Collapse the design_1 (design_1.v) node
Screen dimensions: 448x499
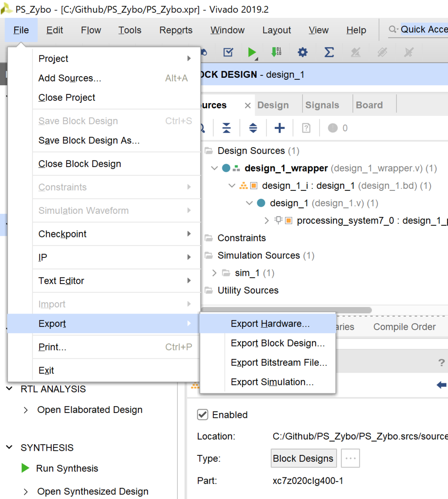click(x=249, y=203)
